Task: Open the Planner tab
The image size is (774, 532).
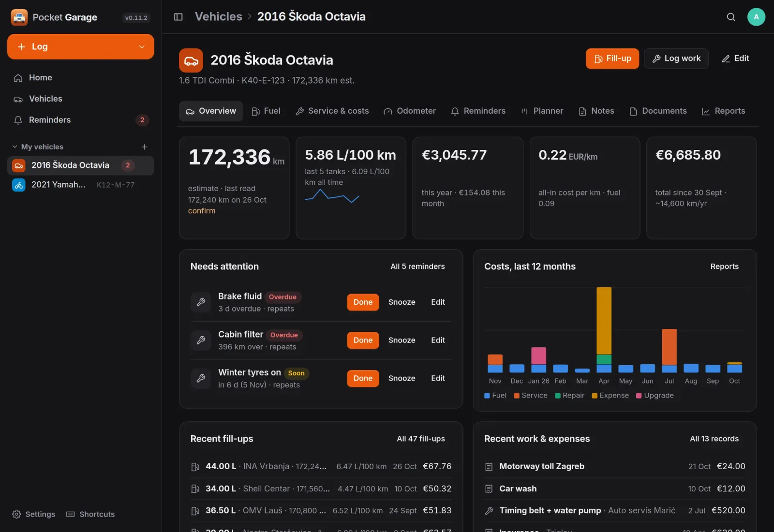Action: pyautogui.click(x=542, y=111)
